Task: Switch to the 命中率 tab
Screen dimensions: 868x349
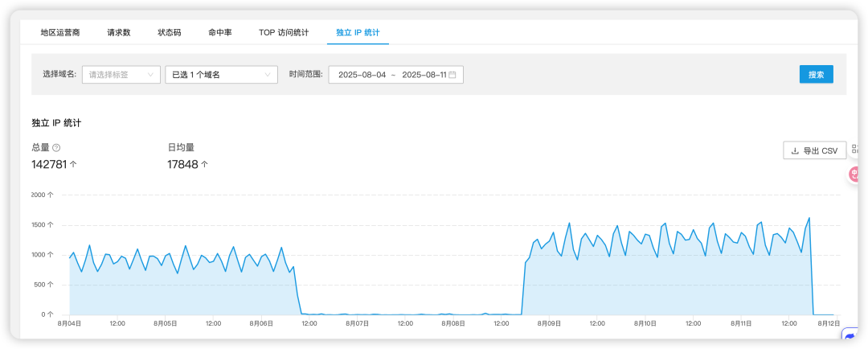Action: point(219,32)
